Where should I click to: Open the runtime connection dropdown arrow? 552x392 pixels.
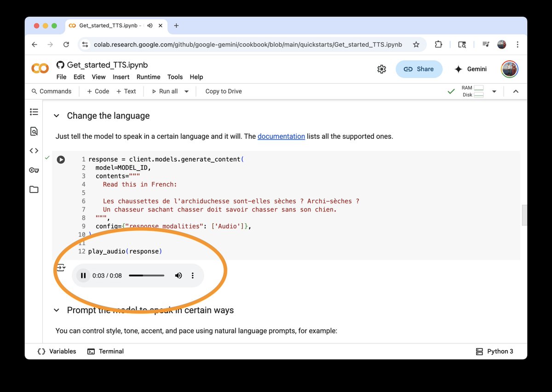(x=494, y=91)
